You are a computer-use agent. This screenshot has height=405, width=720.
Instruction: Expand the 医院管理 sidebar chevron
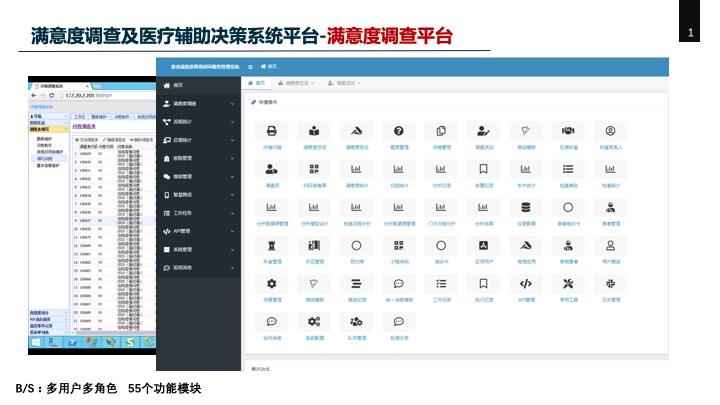[232, 158]
